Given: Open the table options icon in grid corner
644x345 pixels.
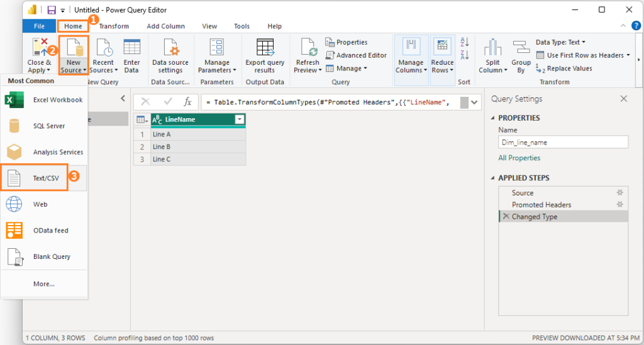Looking at the screenshot, I should tap(142, 120).
